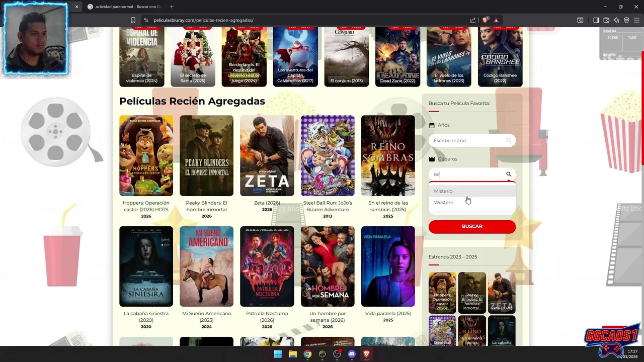This screenshot has height=362, width=644.
Task: Click the bookmark icon beside the address bar
Action: tap(133, 20)
